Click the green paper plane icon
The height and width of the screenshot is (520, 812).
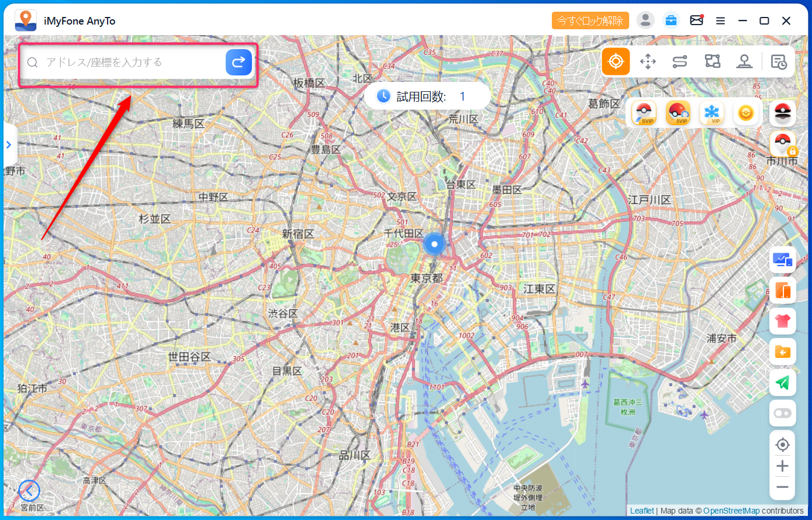coord(782,383)
